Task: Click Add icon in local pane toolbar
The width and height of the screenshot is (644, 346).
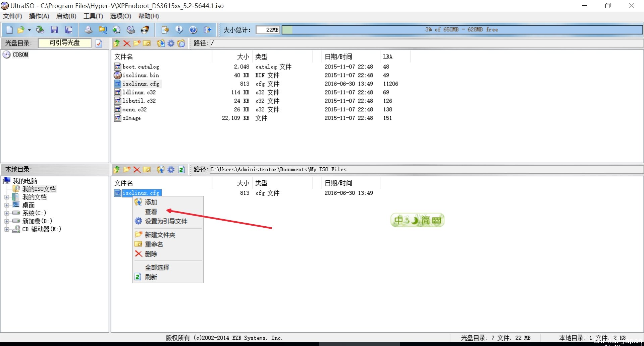Action: pos(161,170)
